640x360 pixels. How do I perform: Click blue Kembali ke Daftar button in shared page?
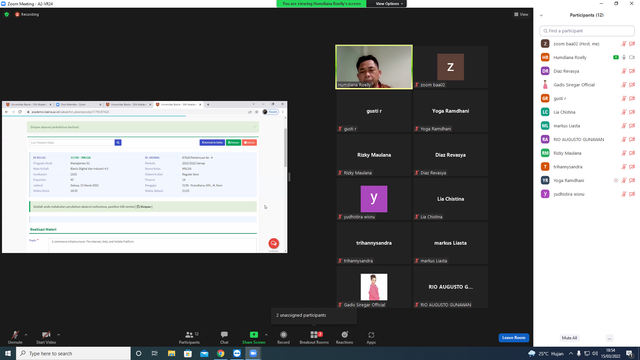click(x=212, y=142)
